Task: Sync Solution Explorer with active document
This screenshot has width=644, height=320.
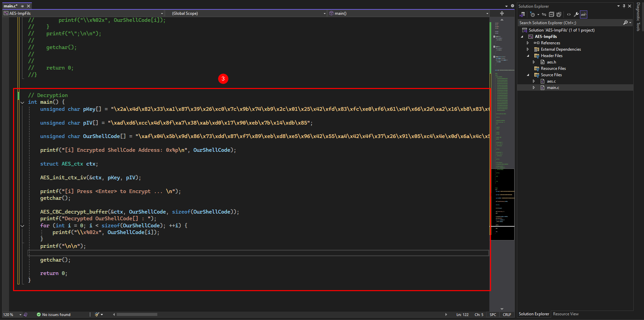Action: click(x=544, y=14)
